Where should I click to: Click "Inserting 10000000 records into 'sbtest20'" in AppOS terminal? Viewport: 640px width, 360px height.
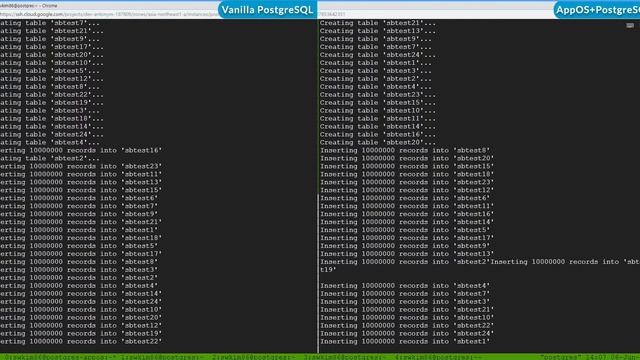tap(407, 158)
